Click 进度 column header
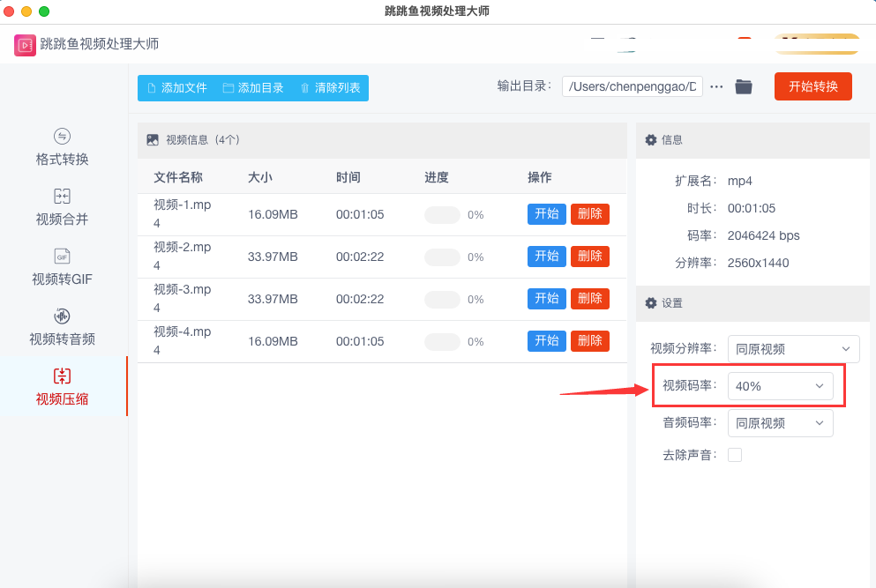The image size is (876, 588). click(437, 177)
